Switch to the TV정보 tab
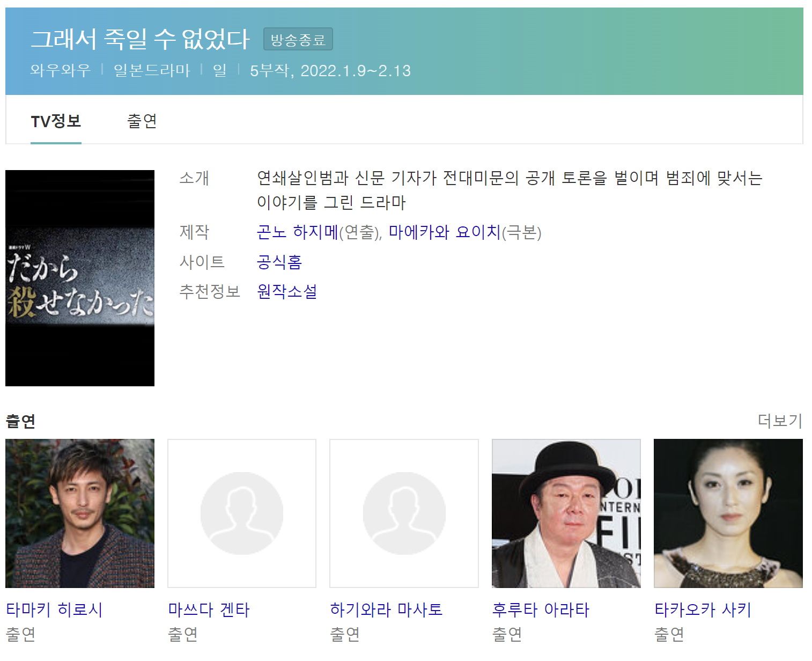This screenshot has width=812, height=661. 56,121
